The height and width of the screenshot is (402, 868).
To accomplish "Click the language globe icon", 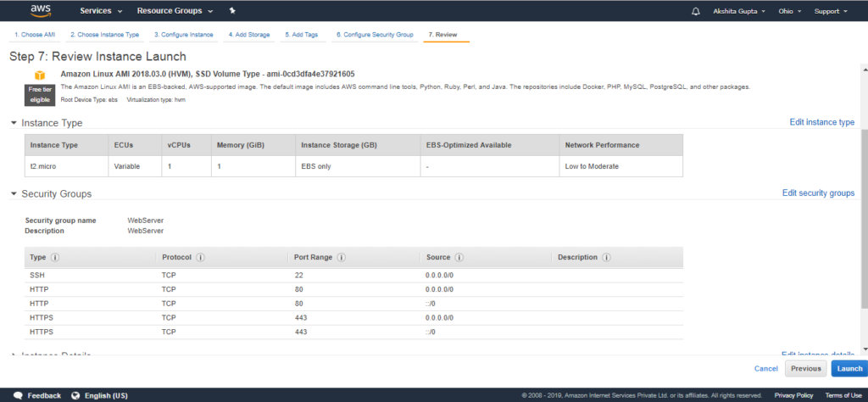I will point(75,395).
